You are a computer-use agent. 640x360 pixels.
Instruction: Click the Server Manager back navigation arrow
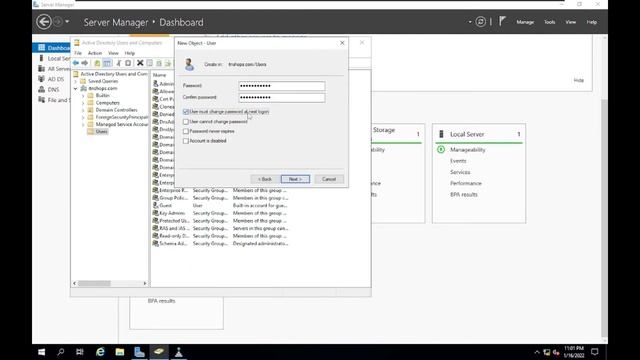pos(44,22)
